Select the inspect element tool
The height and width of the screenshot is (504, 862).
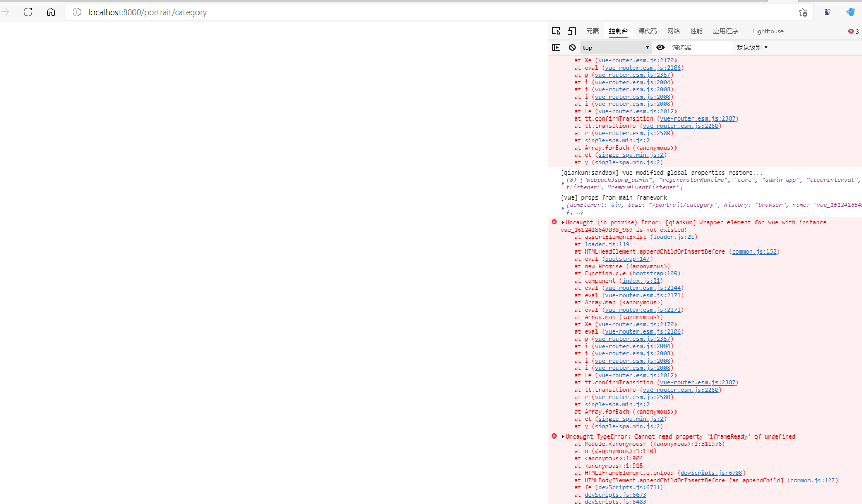click(556, 31)
